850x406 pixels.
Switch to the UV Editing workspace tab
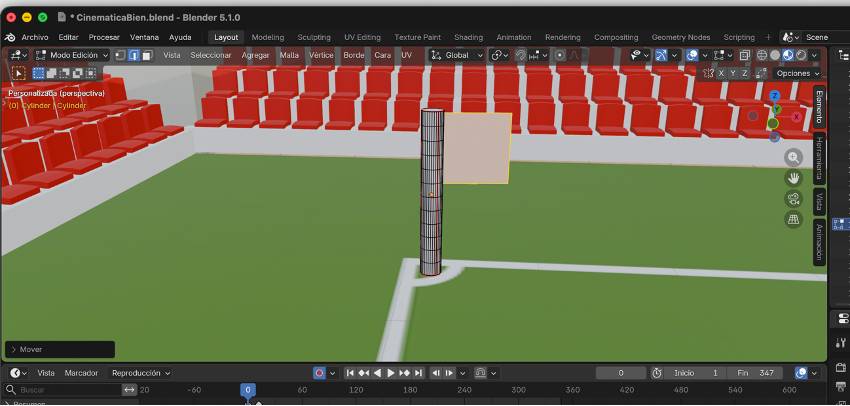(x=362, y=37)
